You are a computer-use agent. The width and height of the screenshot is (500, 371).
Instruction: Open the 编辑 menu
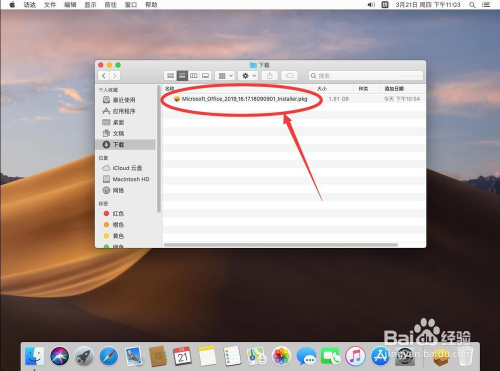[70, 5]
